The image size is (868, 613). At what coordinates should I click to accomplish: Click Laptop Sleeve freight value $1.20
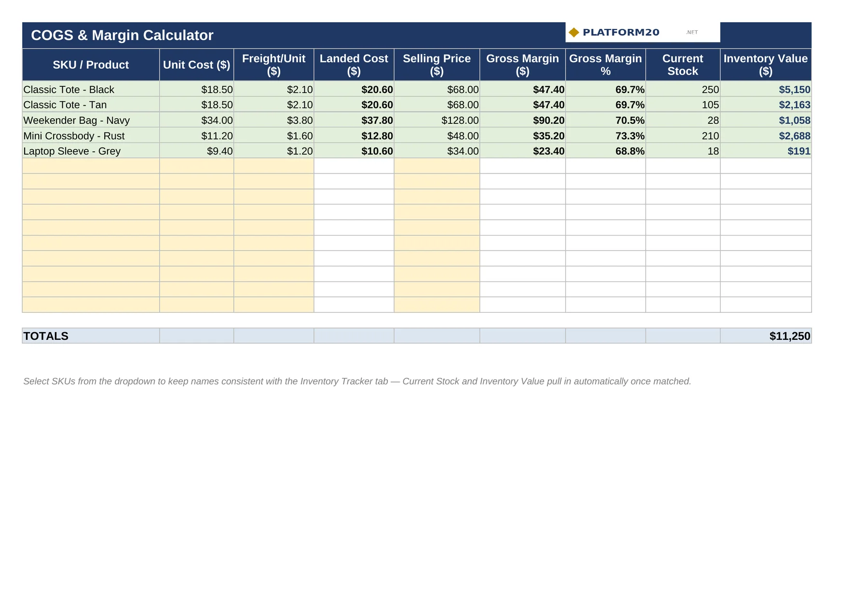[x=274, y=151]
